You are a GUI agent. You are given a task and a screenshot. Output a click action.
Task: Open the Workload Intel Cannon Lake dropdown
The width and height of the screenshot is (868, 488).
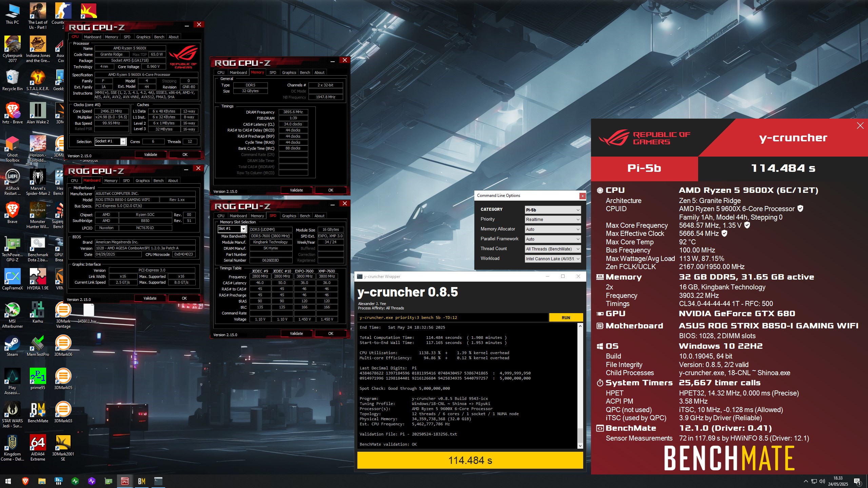coord(553,259)
